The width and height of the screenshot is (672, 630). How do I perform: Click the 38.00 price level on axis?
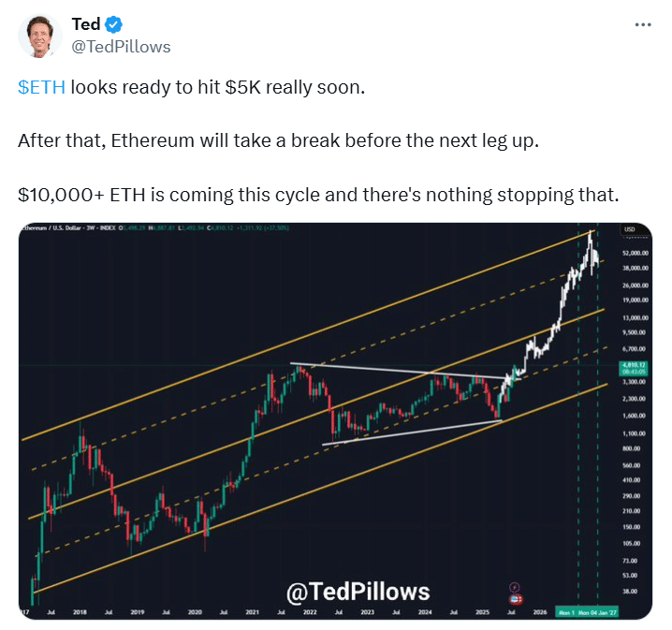[x=630, y=591]
